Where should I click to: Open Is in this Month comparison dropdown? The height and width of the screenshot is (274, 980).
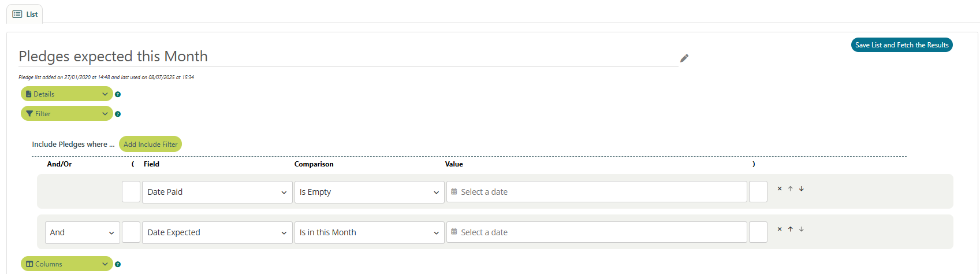pos(369,232)
